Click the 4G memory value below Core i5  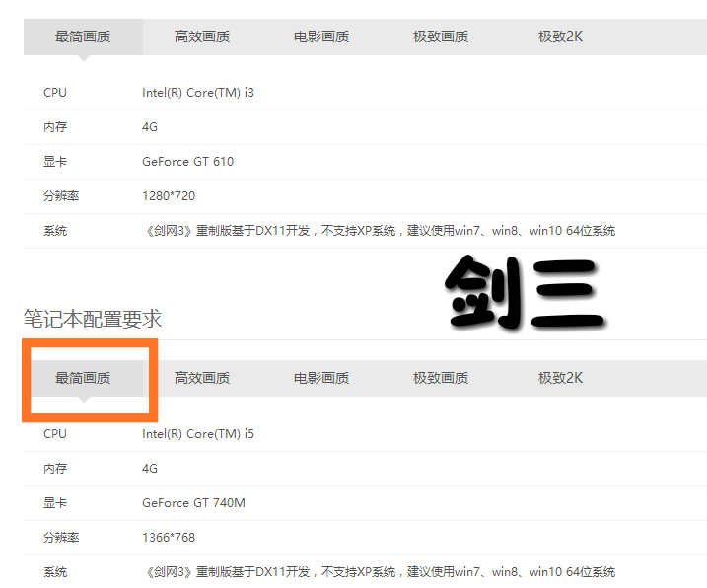[150, 468]
